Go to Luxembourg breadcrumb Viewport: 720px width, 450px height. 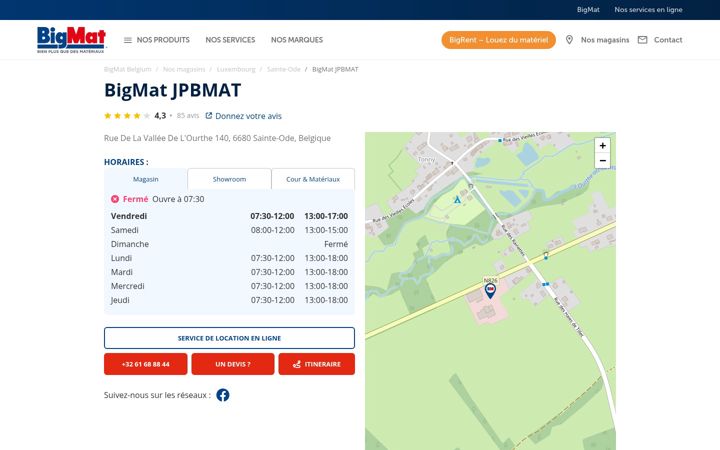tap(236, 69)
